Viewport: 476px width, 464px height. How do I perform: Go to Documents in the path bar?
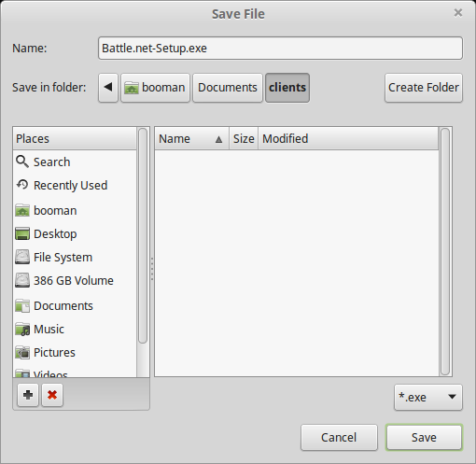pos(228,88)
